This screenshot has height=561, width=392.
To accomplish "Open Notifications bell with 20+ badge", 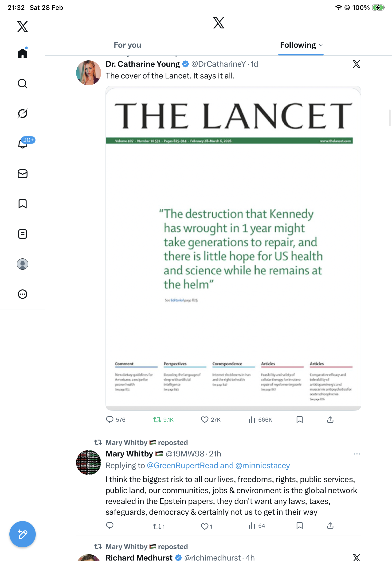I will (23, 144).
